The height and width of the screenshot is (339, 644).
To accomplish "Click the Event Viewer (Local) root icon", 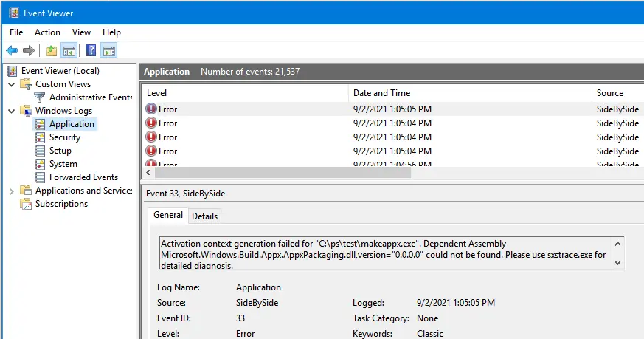I will 13,71.
